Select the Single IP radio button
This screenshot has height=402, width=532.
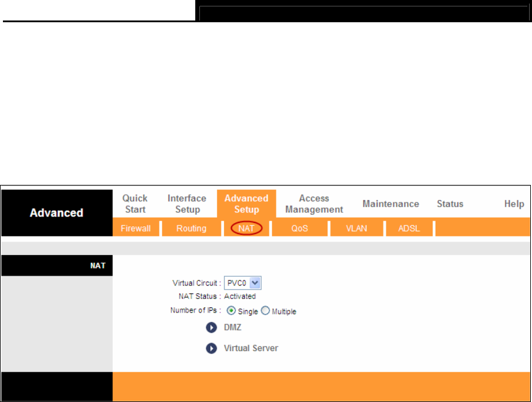pos(231,311)
